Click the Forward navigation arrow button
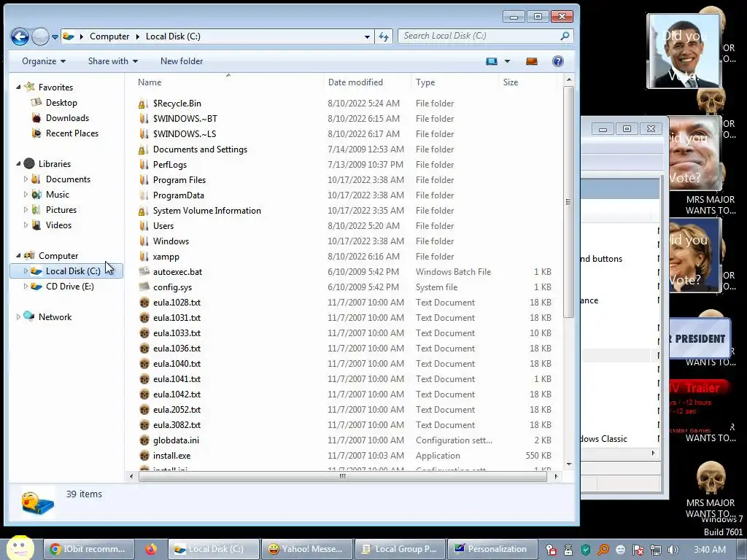This screenshot has height=560, width=747. 41,36
